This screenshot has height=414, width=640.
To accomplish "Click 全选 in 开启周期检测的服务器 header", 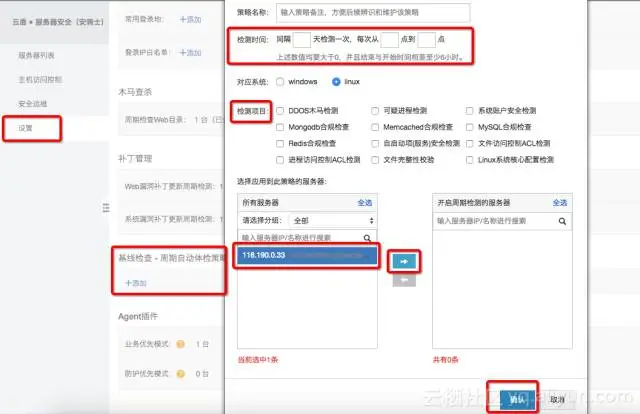I will click(560, 203).
